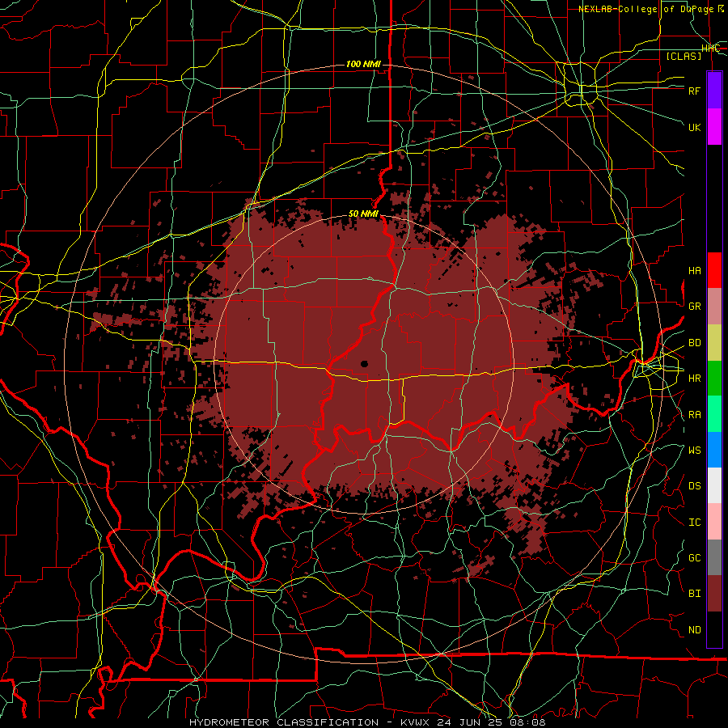Click the 50 NMI range ring label

click(363, 214)
